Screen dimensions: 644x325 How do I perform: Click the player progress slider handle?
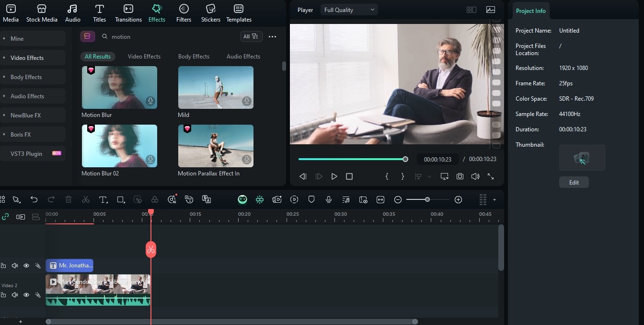tap(405, 159)
